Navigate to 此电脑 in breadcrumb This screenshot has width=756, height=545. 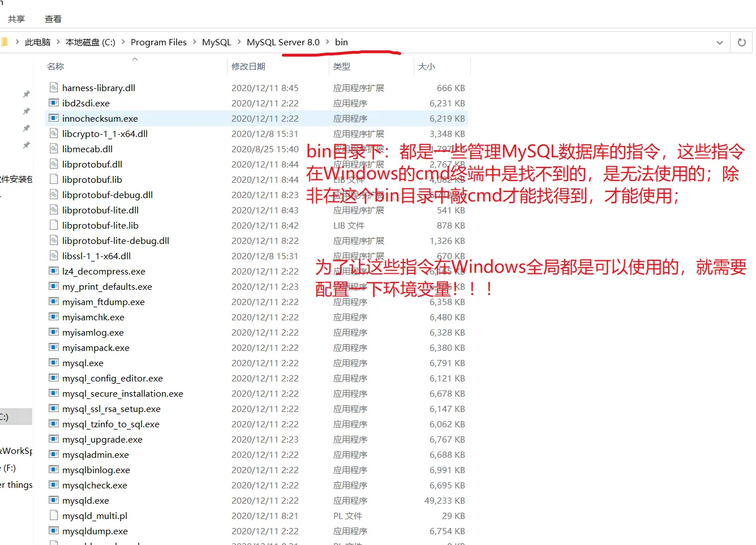[37, 42]
